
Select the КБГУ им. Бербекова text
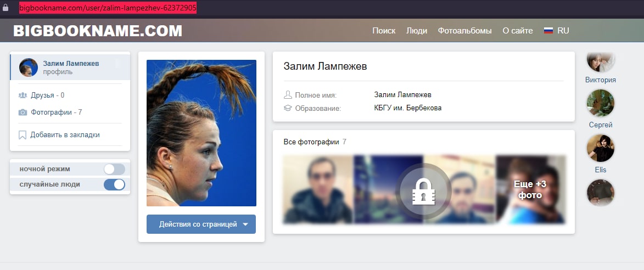pos(408,108)
